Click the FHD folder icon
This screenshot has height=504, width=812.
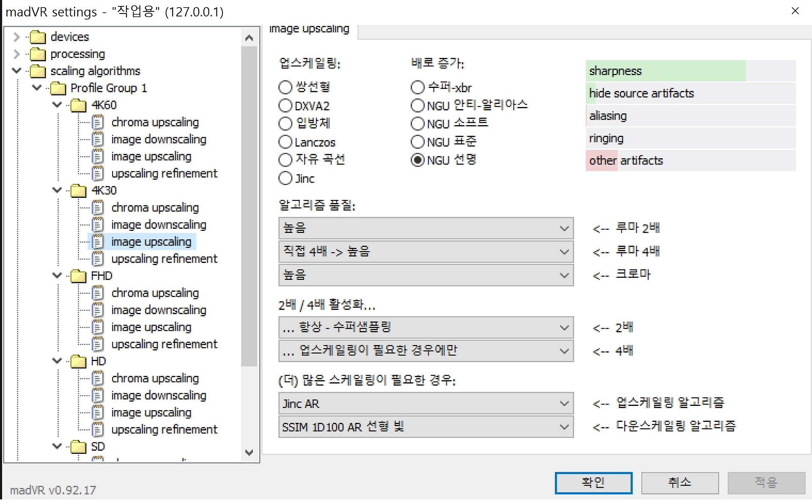click(78, 276)
